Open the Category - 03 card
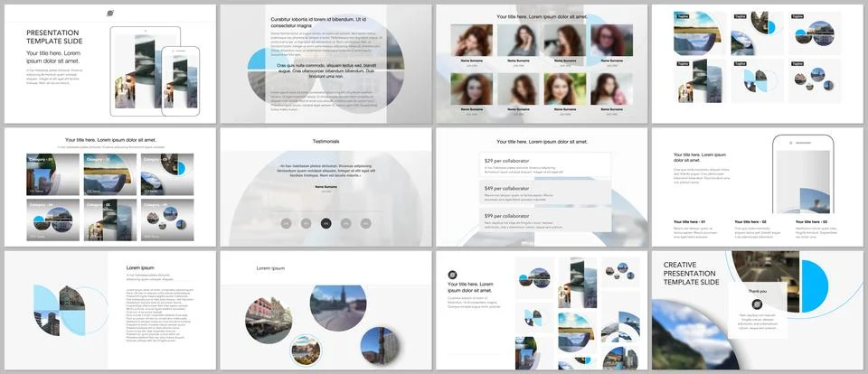868x374 pixels. point(167,174)
